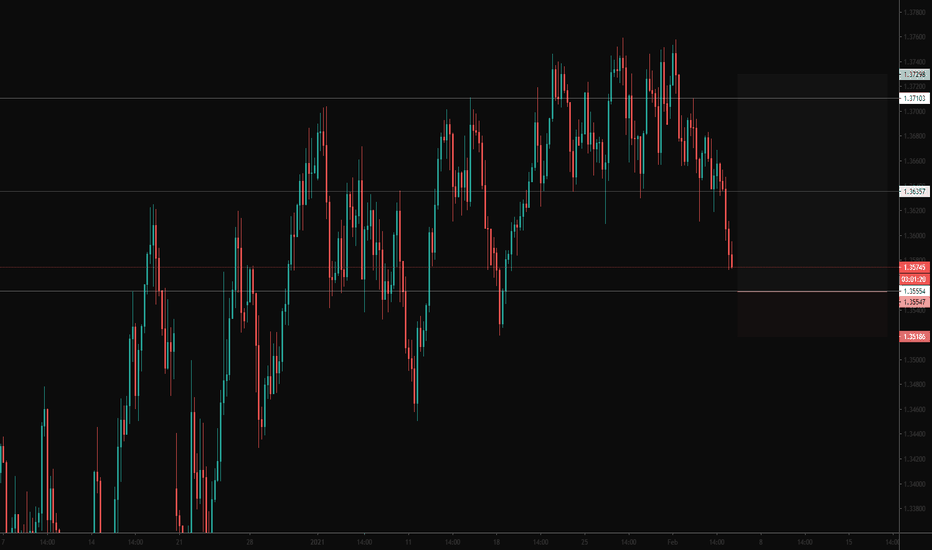932x550 pixels.
Task: Click the 1.34400 price scale tick
Action: pyautogui.click(x=914, y=434)
